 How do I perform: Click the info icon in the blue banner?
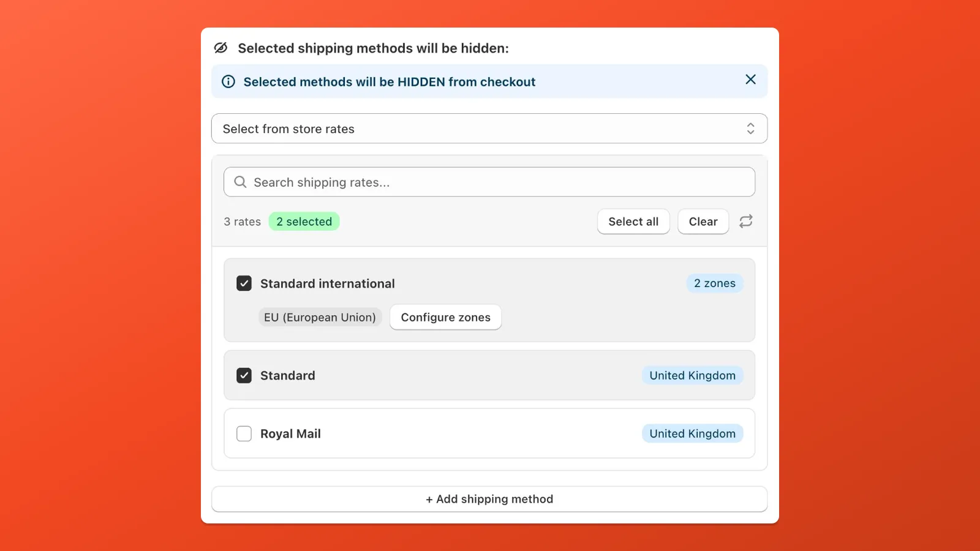[228, 81]
